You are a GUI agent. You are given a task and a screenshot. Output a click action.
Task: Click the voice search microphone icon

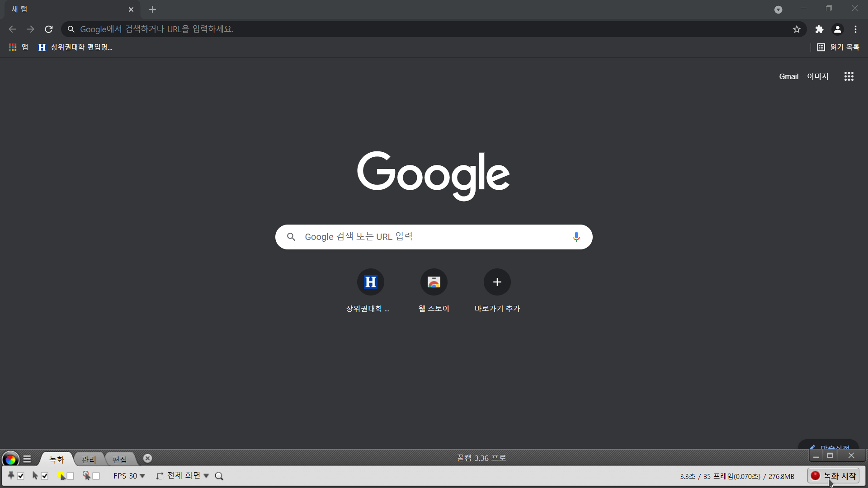tap(576, 237)
